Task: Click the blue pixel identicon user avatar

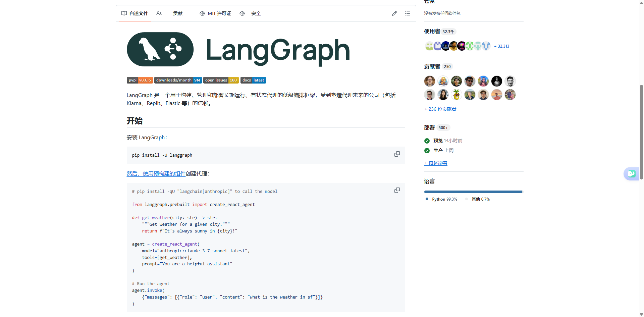Action: (x=486, y=46)
